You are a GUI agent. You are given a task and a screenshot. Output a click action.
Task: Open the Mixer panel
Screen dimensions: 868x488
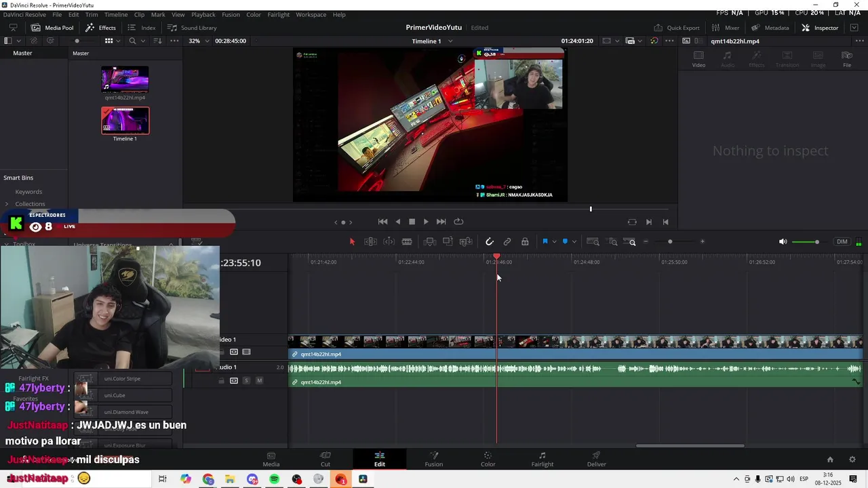point(726,28)
